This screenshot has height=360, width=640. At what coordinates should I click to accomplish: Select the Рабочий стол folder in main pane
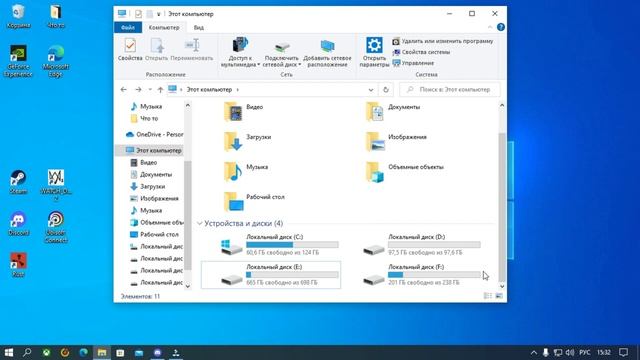[254, 201]
